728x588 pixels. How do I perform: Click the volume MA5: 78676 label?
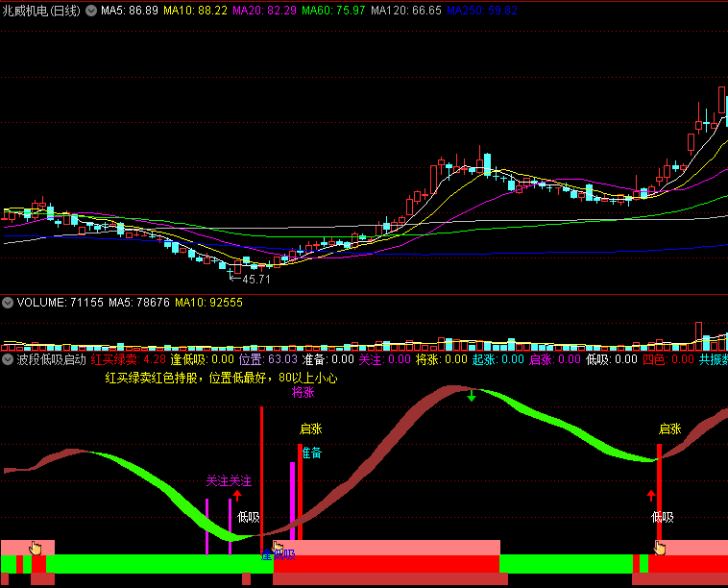pos(139,303)
